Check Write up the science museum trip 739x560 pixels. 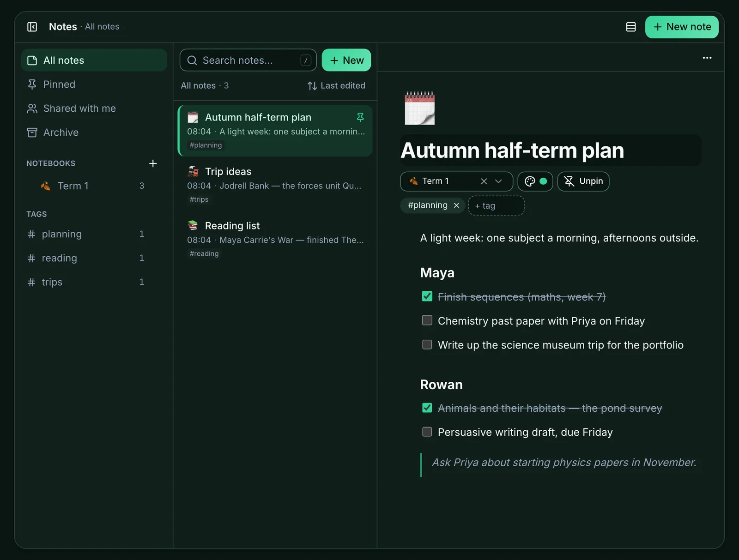pos(427,344)
